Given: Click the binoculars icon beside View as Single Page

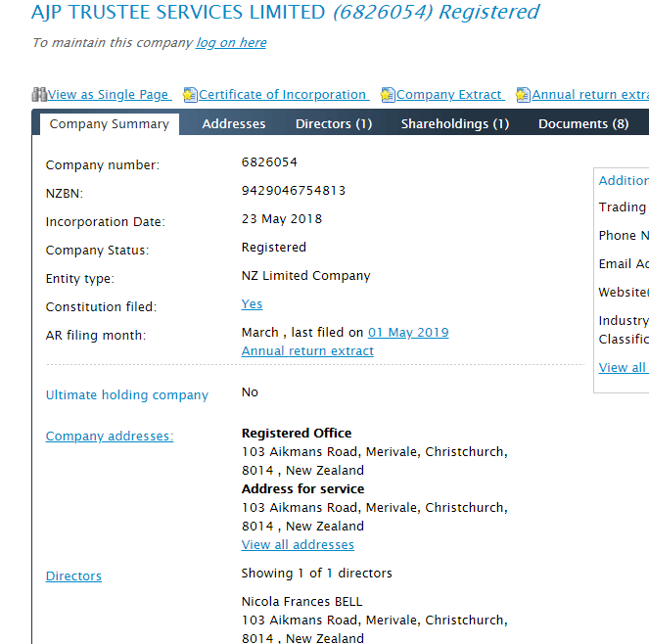Looking at the screenshot, I should click(39, 95).
